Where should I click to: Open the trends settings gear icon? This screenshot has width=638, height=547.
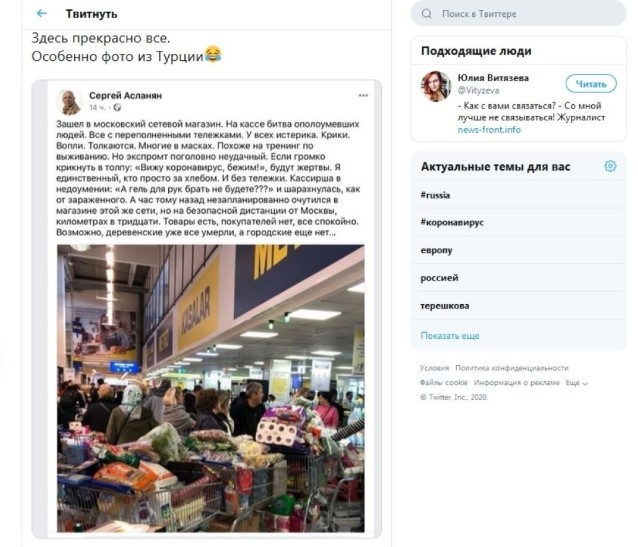pyautogui.click(x=610, y=166)
